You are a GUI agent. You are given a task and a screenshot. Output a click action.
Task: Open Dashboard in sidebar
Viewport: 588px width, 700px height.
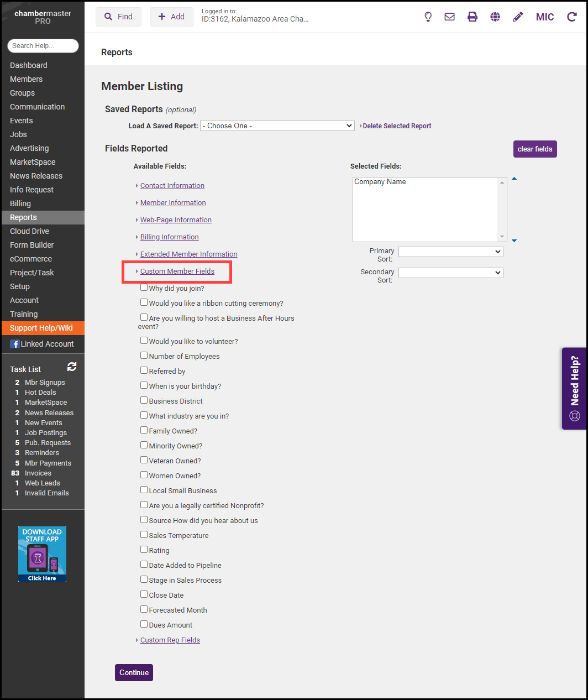pos(29,65)
